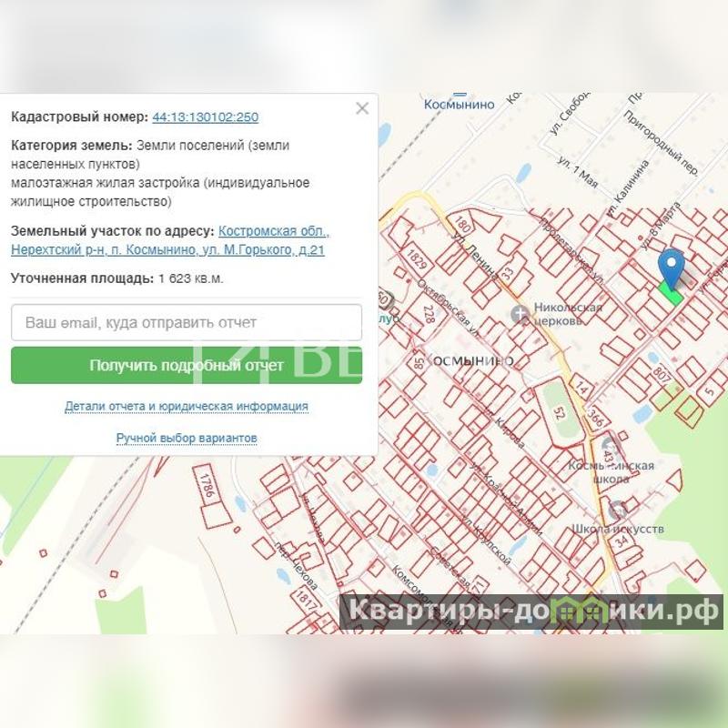Select parcel labeled 180 near ул. Ленина
This screenshot has width=728, height=728.
(x=461, y=222)
